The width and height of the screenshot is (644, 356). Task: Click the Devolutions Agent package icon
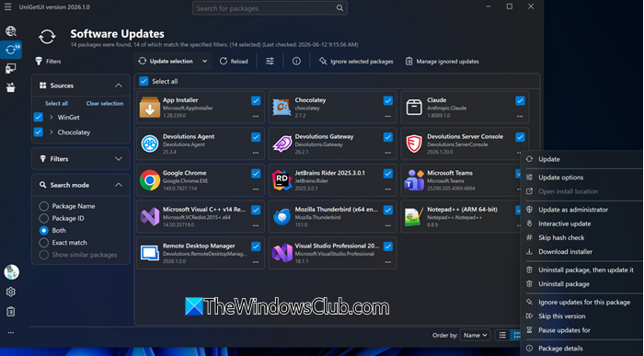tap(149, 144)
